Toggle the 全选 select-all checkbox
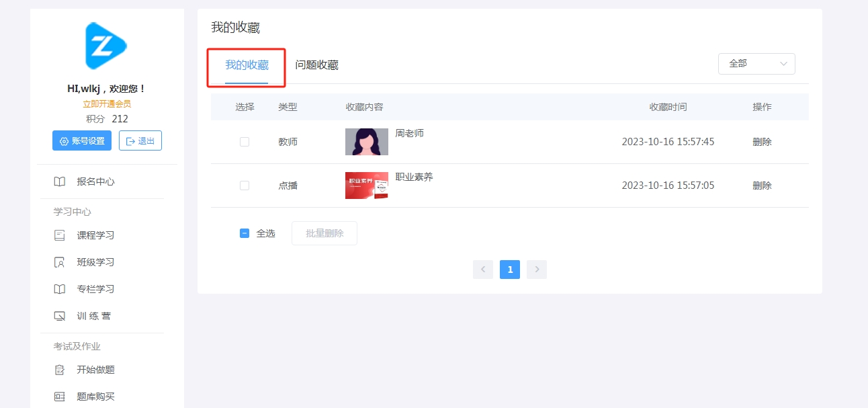 [x=245, y=233]
